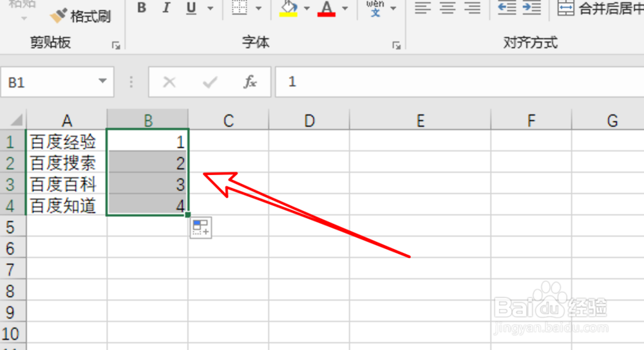Open font (字体) dialog launcher
Image resolution: width=644 pixels, height=350 pixels.
pos(396,46)
